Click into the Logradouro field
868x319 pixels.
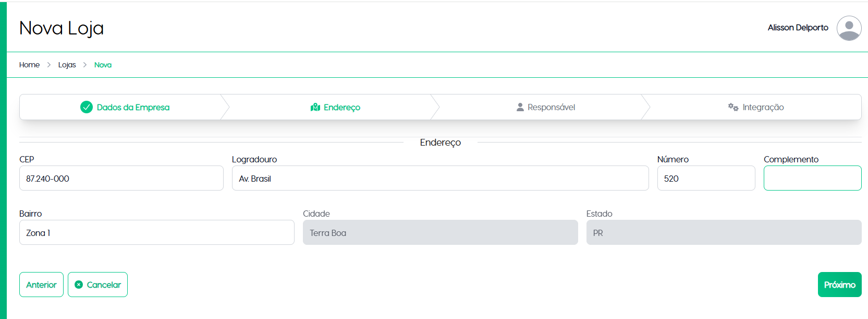click(x=440, y=179)
